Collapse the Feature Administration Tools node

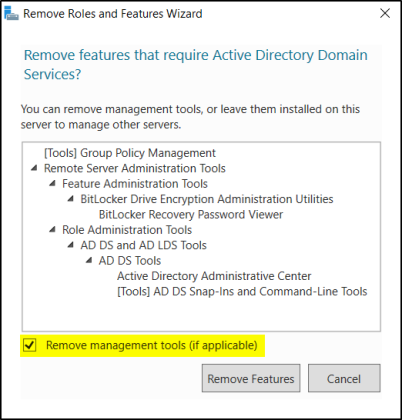[x=52, y=183]
